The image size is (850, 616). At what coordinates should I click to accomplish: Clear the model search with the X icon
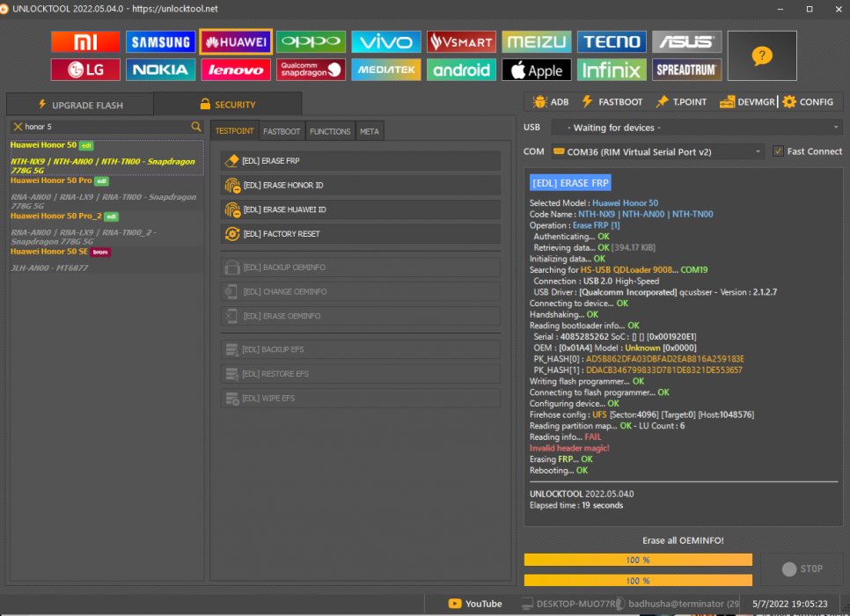pos(18,127)
